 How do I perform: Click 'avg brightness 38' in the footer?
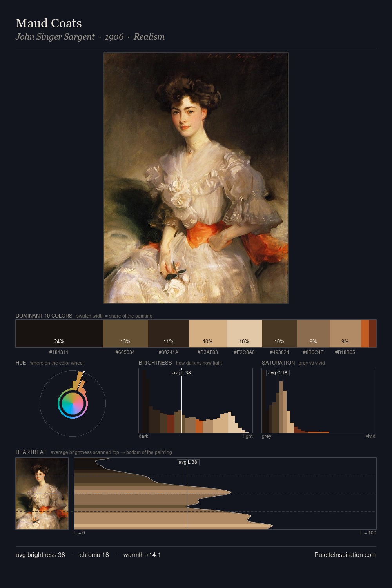40,555
